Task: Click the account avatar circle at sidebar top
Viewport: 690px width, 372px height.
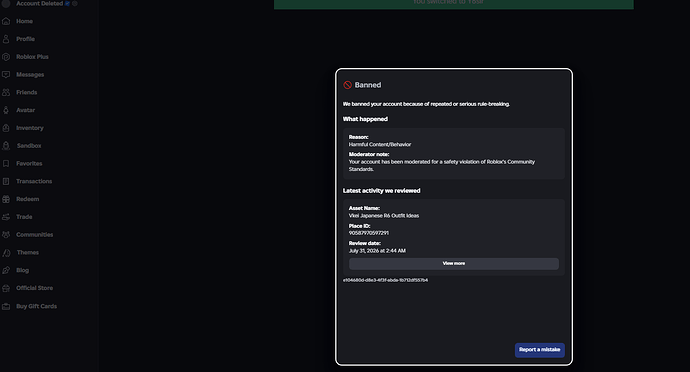Action: pos(6,4)
